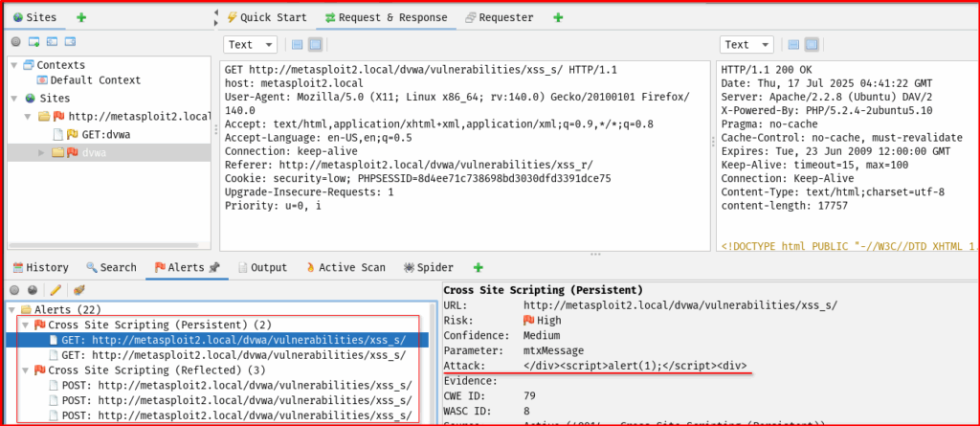Click red flag icon of Cross Site Scripting (Reflected)
This screenshot has height=426, width=980.
40,370
